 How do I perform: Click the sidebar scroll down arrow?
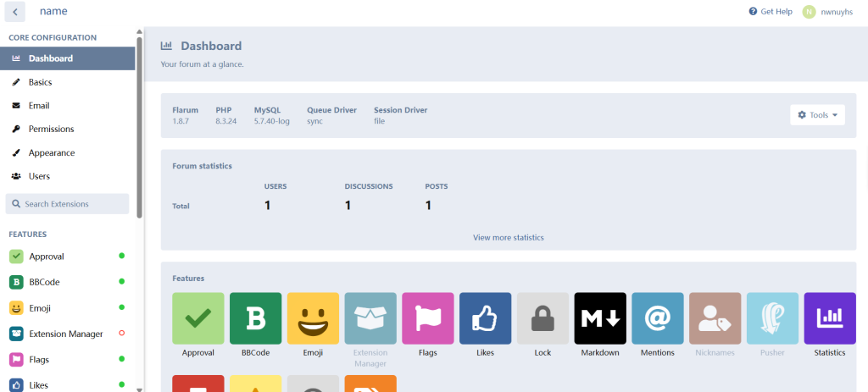tap(140, 389)
